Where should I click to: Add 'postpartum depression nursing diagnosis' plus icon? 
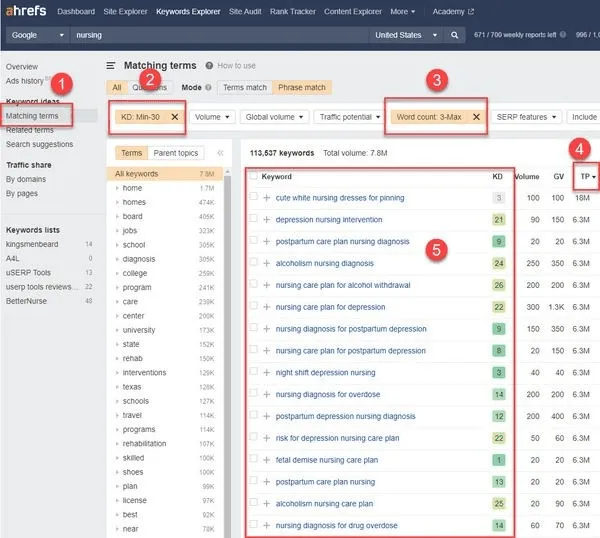(267, 416)
